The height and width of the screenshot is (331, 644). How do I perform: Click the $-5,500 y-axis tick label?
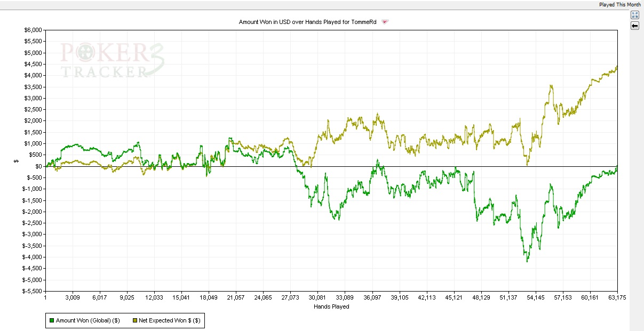click(31, 292)
